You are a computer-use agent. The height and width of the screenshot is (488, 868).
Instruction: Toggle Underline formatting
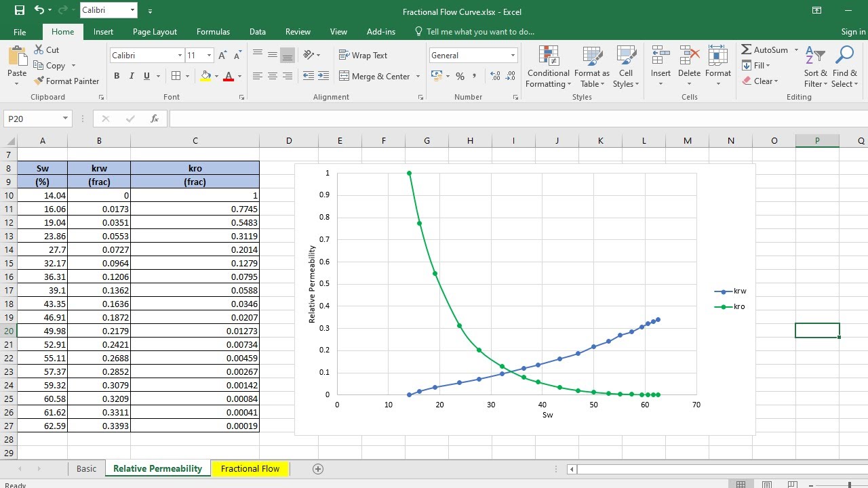[147, 76]
